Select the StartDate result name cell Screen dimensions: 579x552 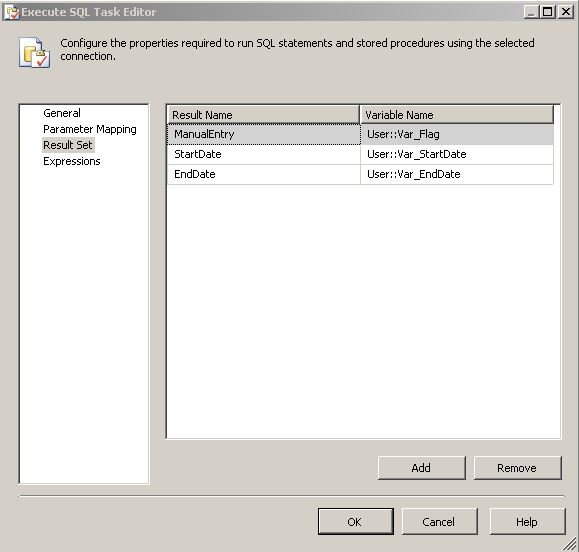tap(264, 154)
